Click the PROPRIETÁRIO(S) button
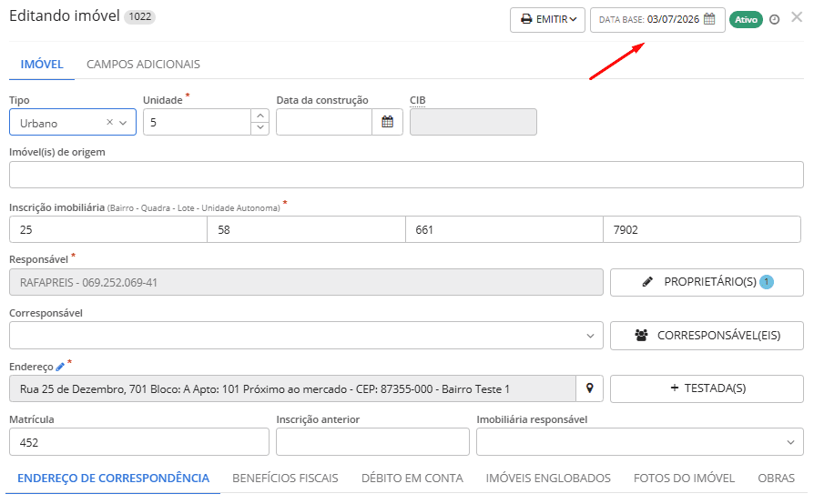The image size is (814, 504). pos(707,282)
